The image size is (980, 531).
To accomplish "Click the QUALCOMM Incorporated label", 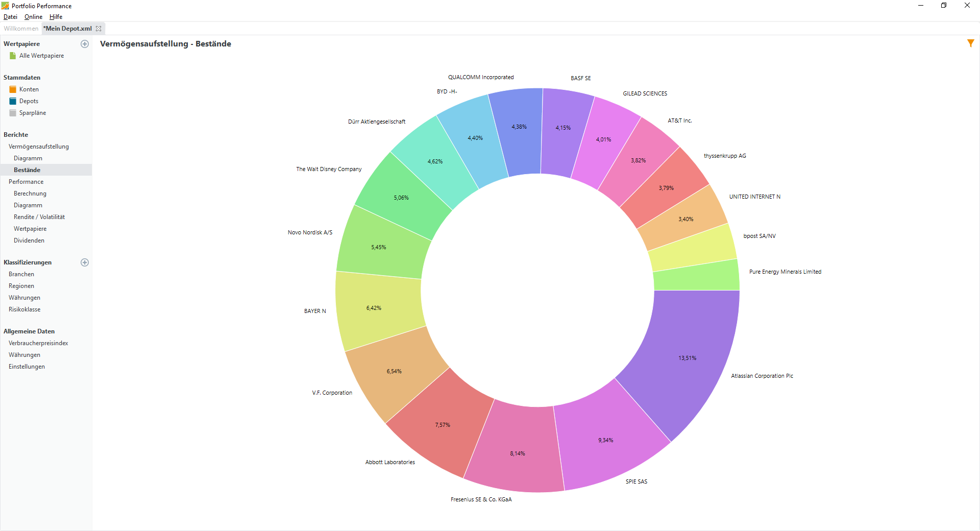I will click(x=481, y=77).
